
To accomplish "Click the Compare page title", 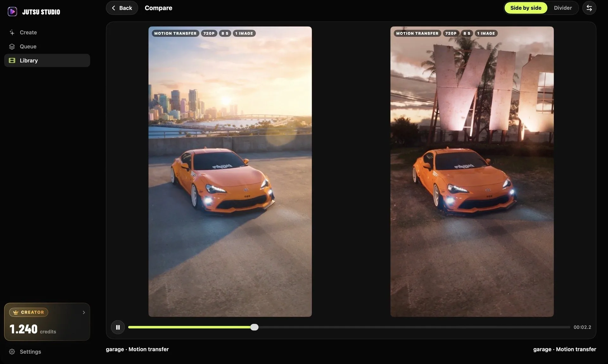I will click(x=158, y=8).
